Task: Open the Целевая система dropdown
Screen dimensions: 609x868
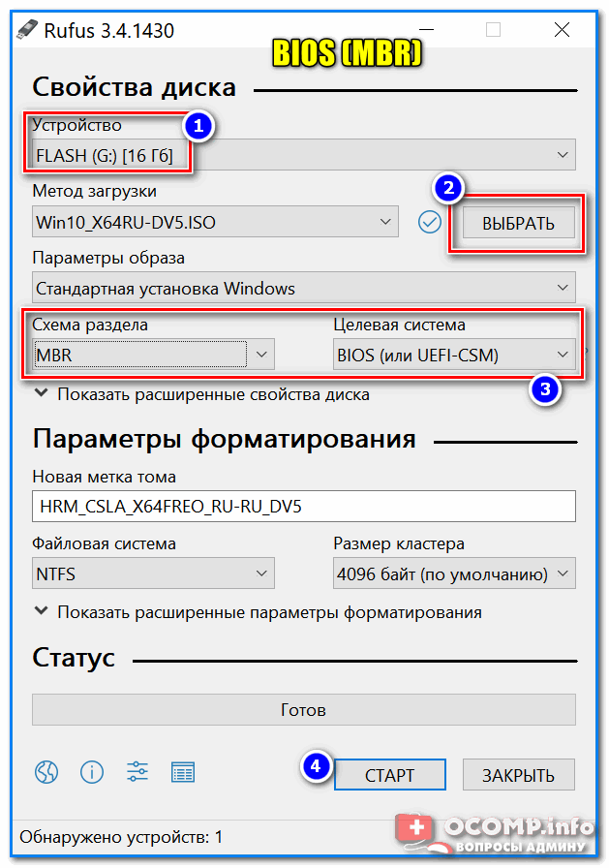Action: tap(454, 355)
